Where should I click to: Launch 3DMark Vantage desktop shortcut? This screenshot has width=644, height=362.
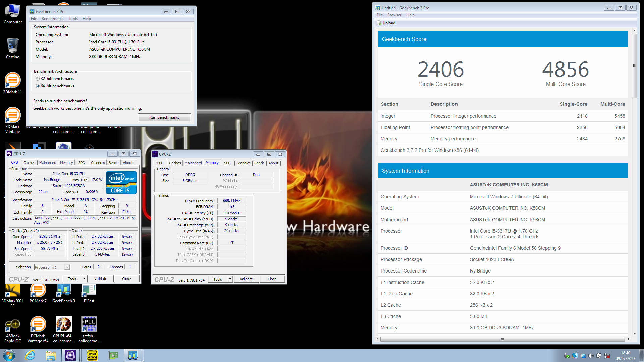click(13, 120)
